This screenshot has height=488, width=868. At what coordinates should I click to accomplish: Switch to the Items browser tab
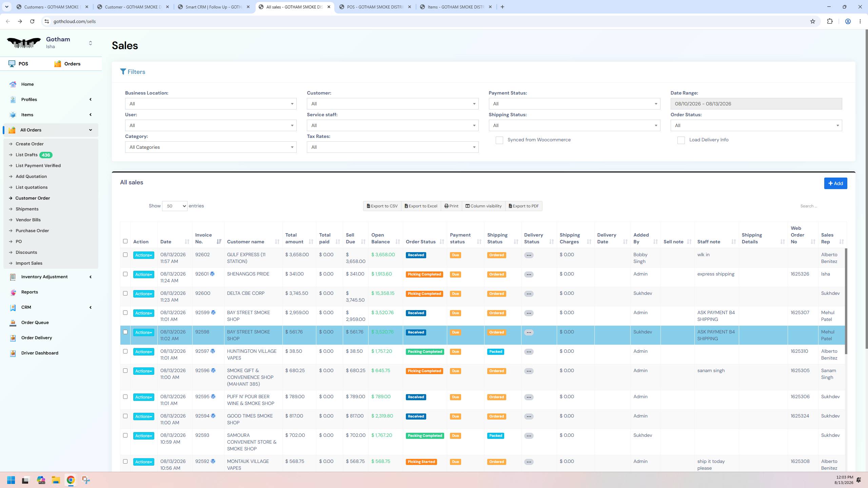click(455, 7)
